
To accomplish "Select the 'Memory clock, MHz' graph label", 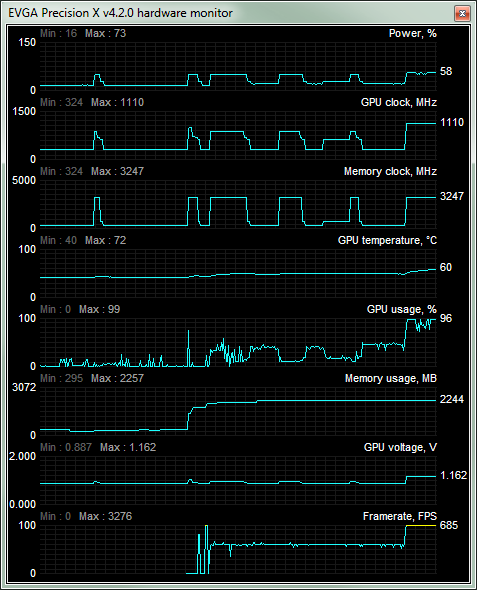I will tap(390, 172).
